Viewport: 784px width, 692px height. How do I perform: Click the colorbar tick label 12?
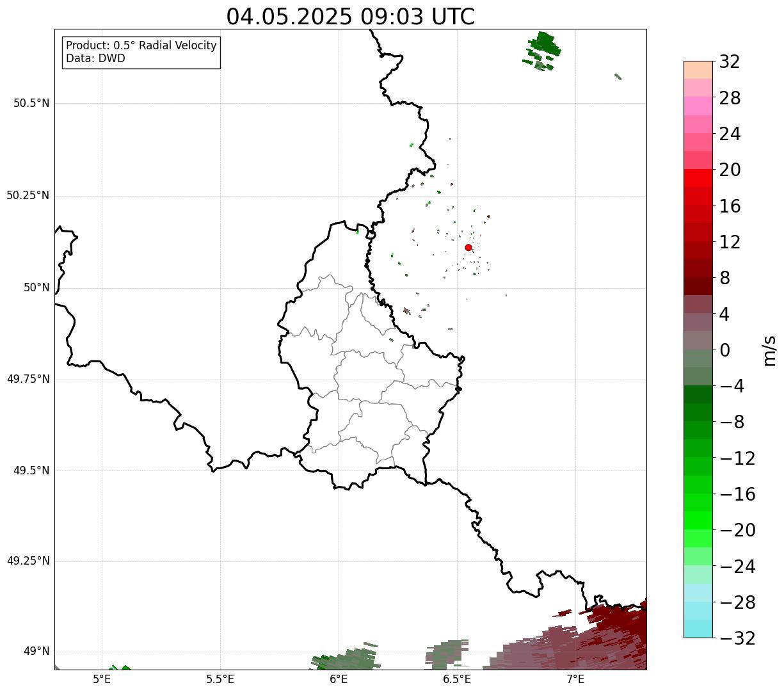[x=730, y=242]
